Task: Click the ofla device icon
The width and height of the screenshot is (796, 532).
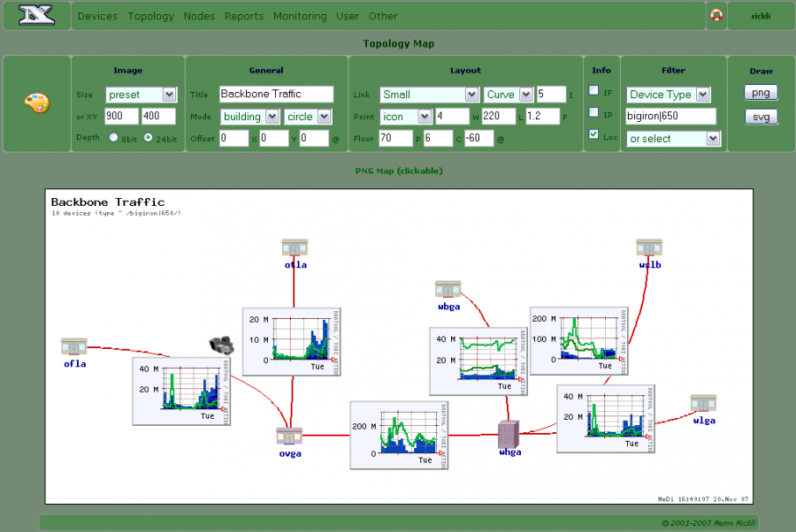Action: 74,346
